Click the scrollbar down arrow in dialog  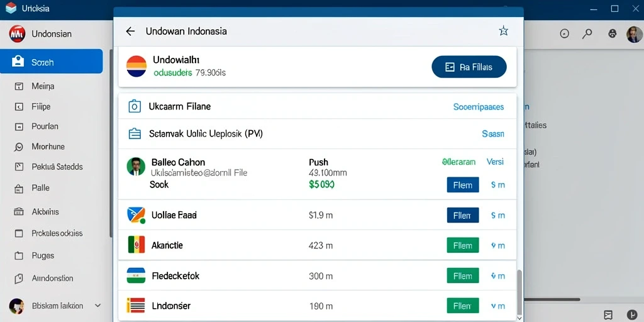519,318
